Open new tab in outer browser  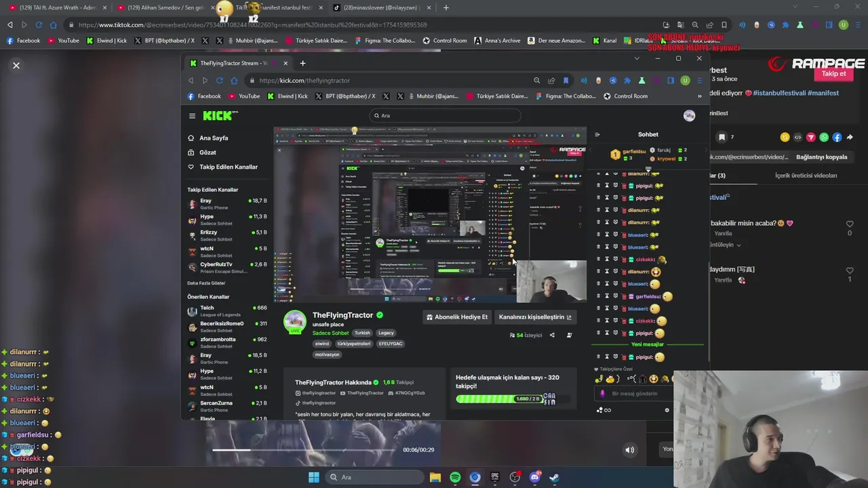click(446, 7)
